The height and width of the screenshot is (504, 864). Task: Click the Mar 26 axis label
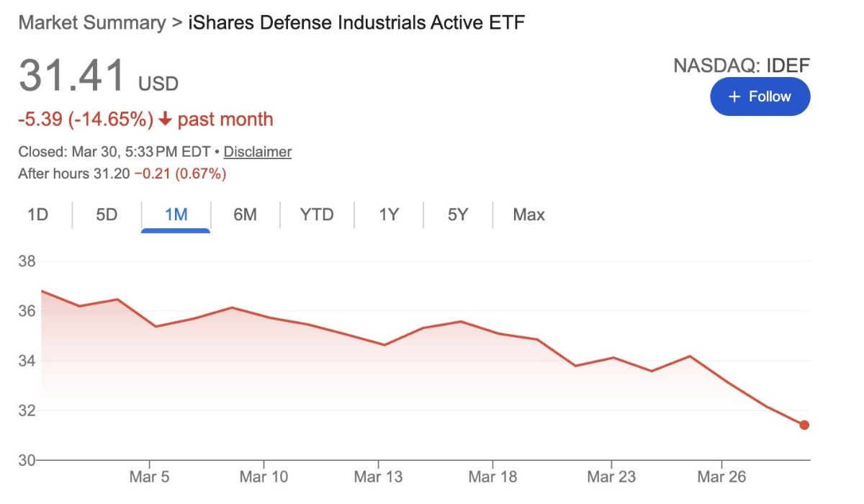[721, 477]
